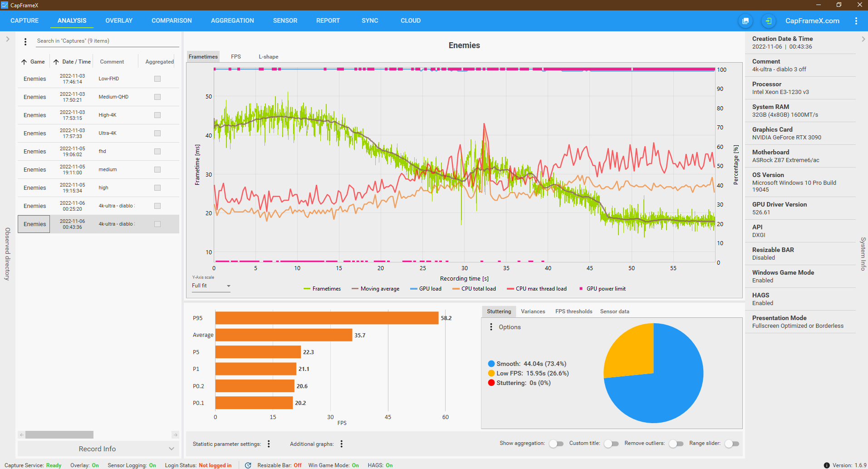The width and height of the screenshot is (868, 469).
Task: Sort captures by Game arrow
Action: tap(24, 62)
